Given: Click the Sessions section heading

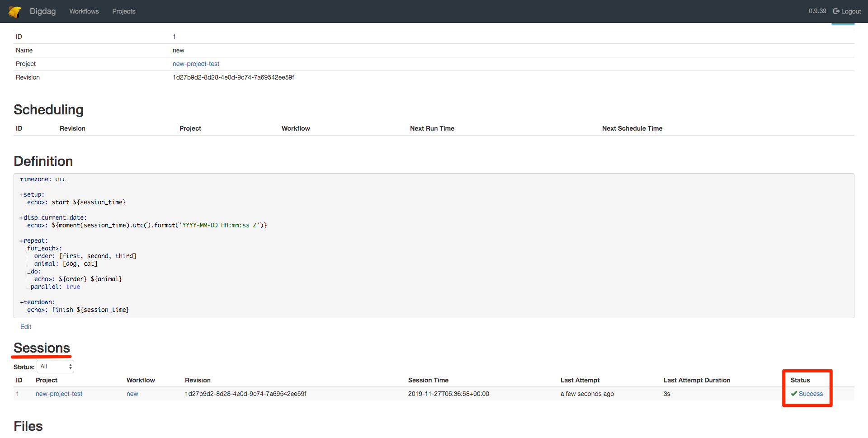Looking at the screenshot, I should coord(42,348).
